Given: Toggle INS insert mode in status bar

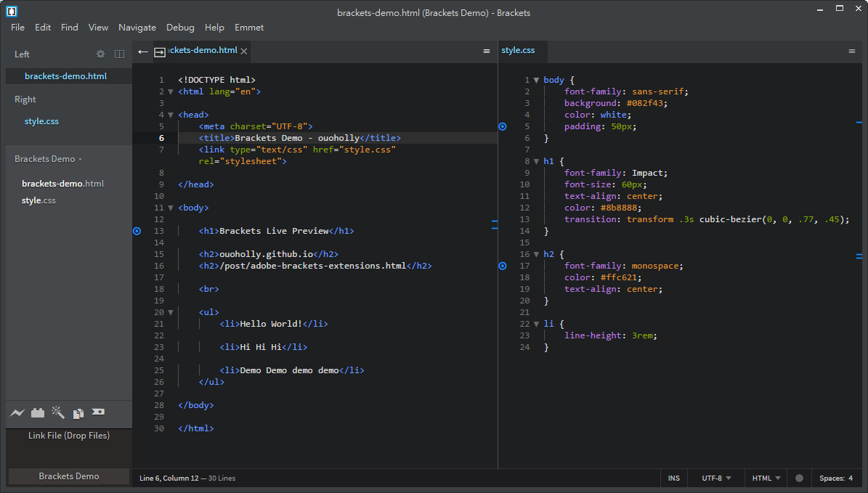Looking at the screenshot, I should pos(674,478).
